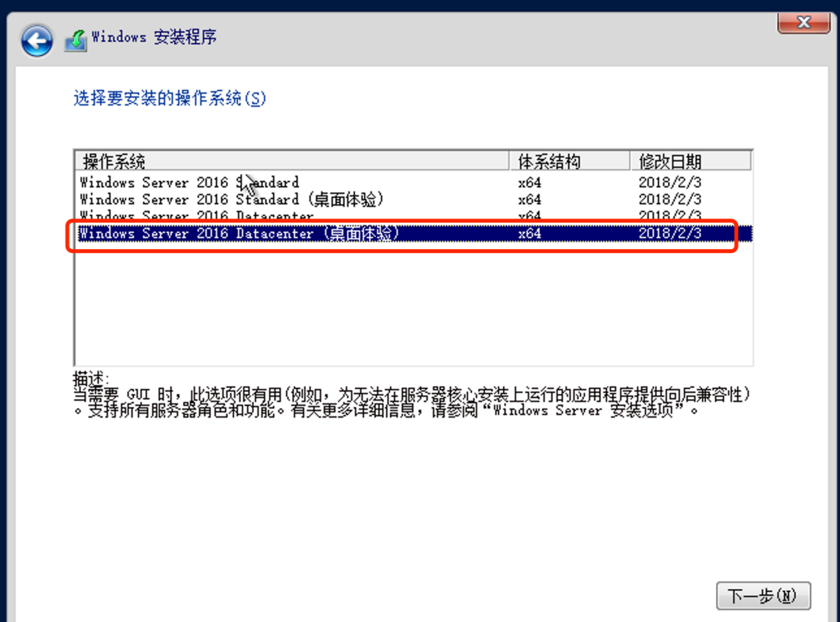Click the Windows Setup installer icon
Viewport: 840px width, 622px height.
click(x=76, y=41)
